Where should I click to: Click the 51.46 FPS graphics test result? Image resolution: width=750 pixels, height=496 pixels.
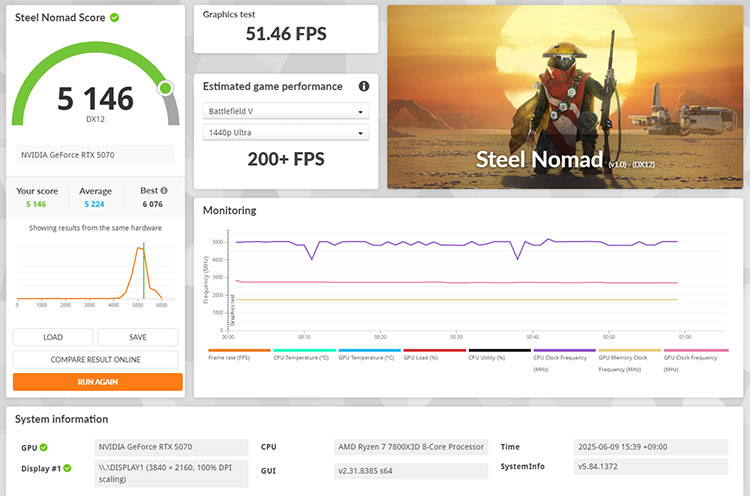[x=286, y=34]
